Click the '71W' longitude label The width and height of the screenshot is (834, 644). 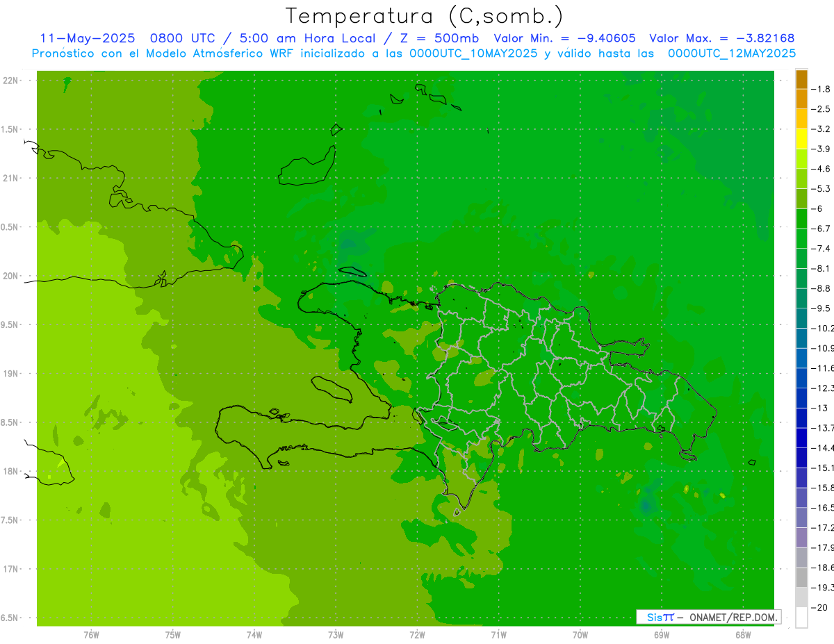pyautogui.click(x=498, y=634)
